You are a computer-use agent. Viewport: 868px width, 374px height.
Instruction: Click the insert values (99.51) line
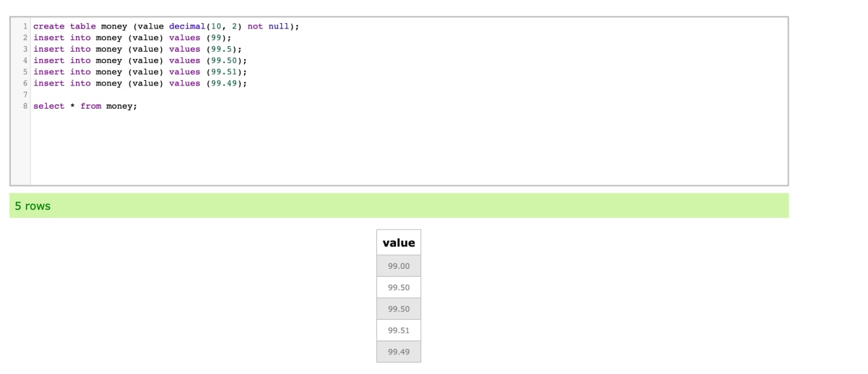(x=140, y=72)
